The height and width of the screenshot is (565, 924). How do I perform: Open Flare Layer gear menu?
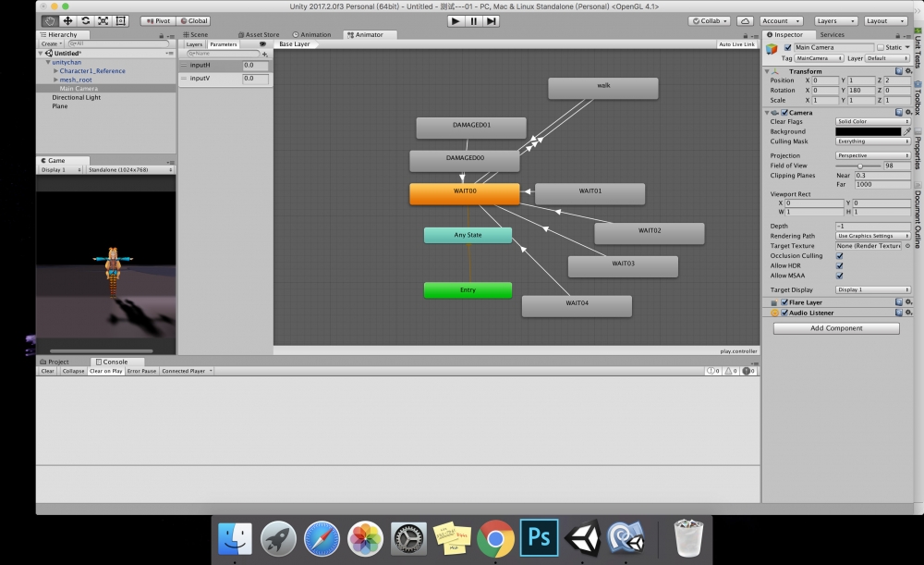point(908,302)
